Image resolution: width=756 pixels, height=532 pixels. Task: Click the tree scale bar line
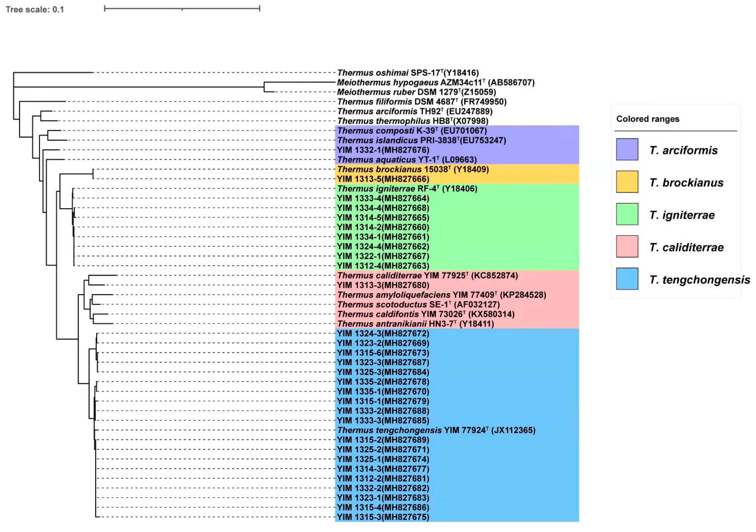(182, 8)
